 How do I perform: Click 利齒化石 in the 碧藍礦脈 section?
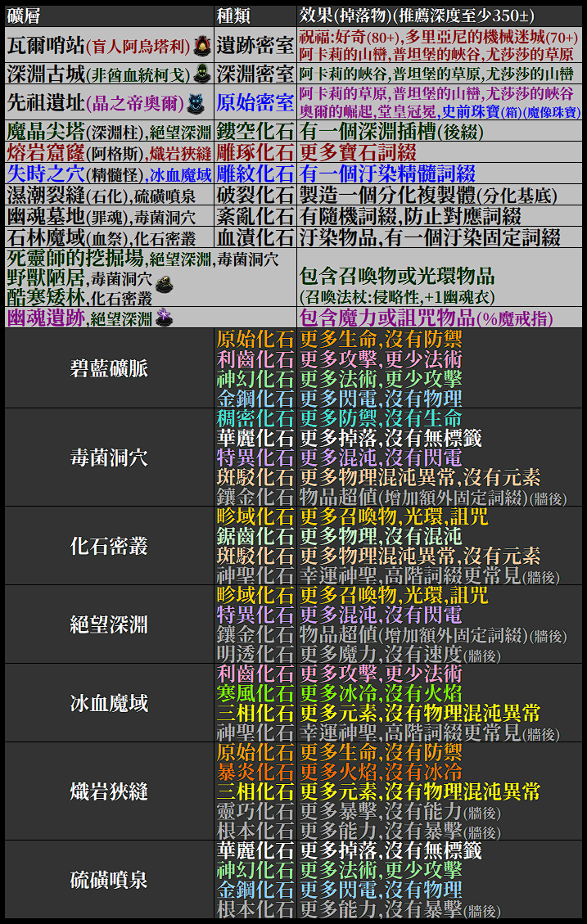(255, 358)
